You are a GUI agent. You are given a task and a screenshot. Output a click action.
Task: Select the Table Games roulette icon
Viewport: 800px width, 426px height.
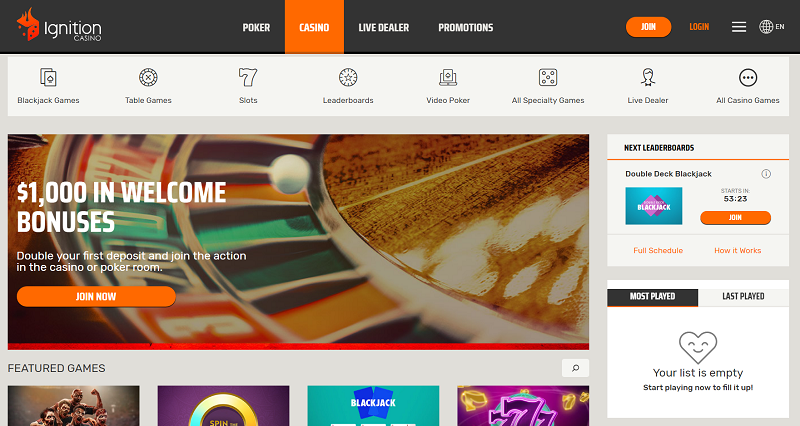(x=148, y=78)
